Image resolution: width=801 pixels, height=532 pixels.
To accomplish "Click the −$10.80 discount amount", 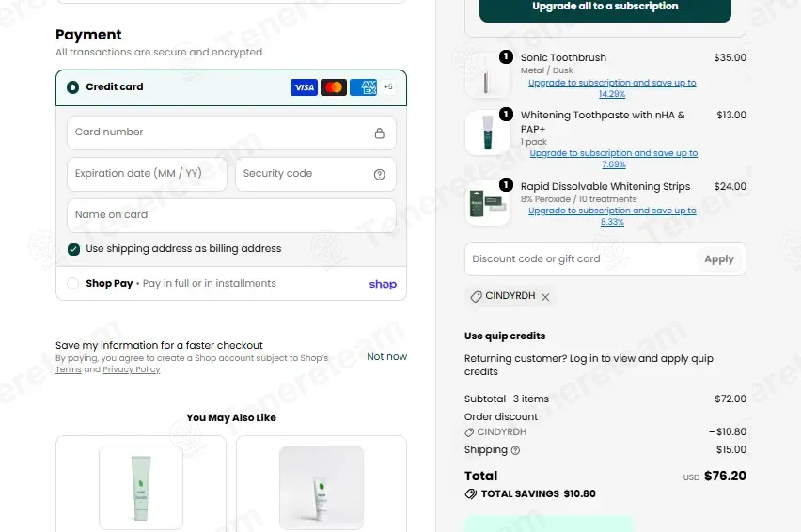I will point(728,432).
